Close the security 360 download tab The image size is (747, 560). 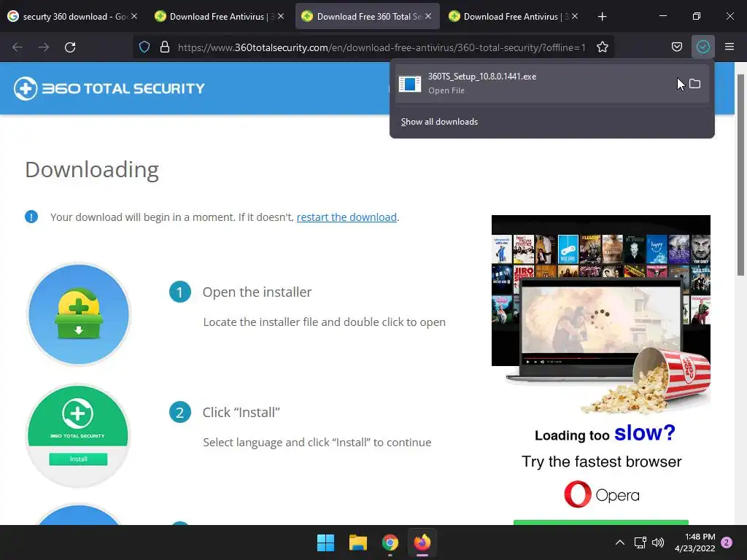(x=134, y=16)
